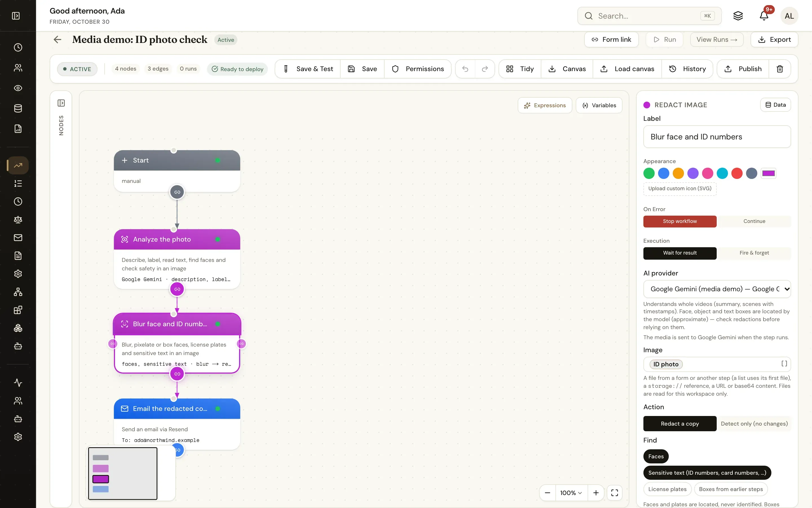Viewport: 812px width, 508px height.
Task: Click View Runs link
Action: (716, 40)
